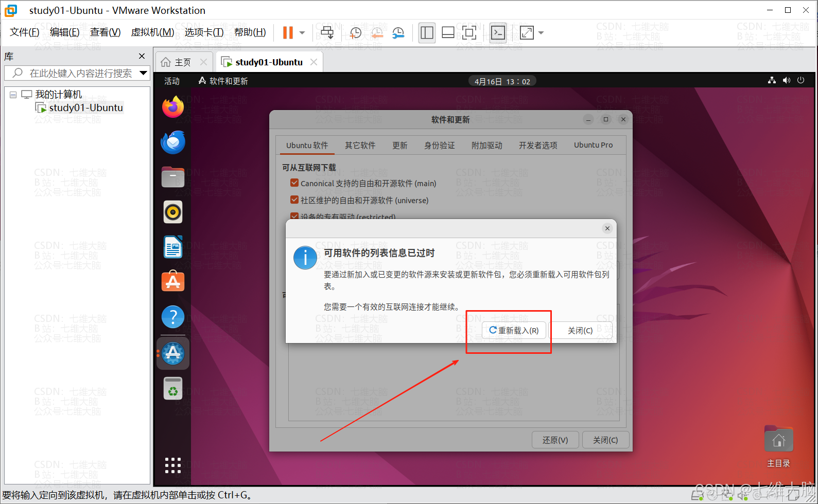Open the 编辑(E) menu

pos(64,32)
